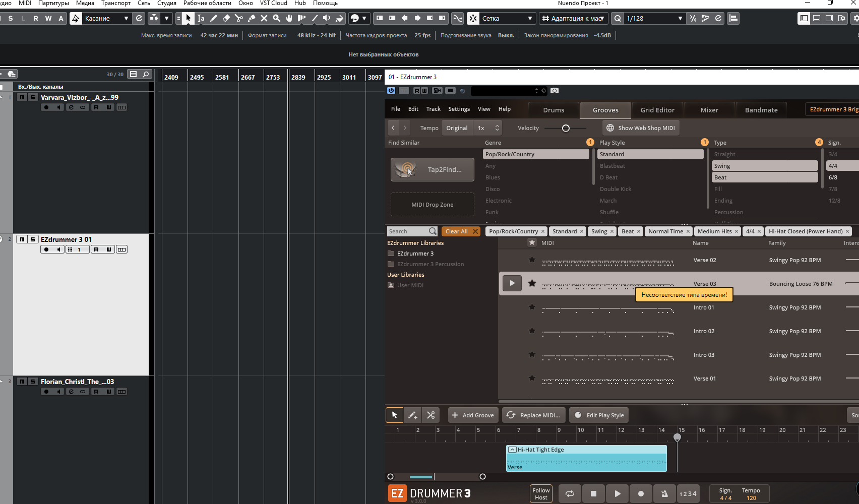Select the Range Selection tool
Screen dimensions: 859x504
click(x=201, y=18)
